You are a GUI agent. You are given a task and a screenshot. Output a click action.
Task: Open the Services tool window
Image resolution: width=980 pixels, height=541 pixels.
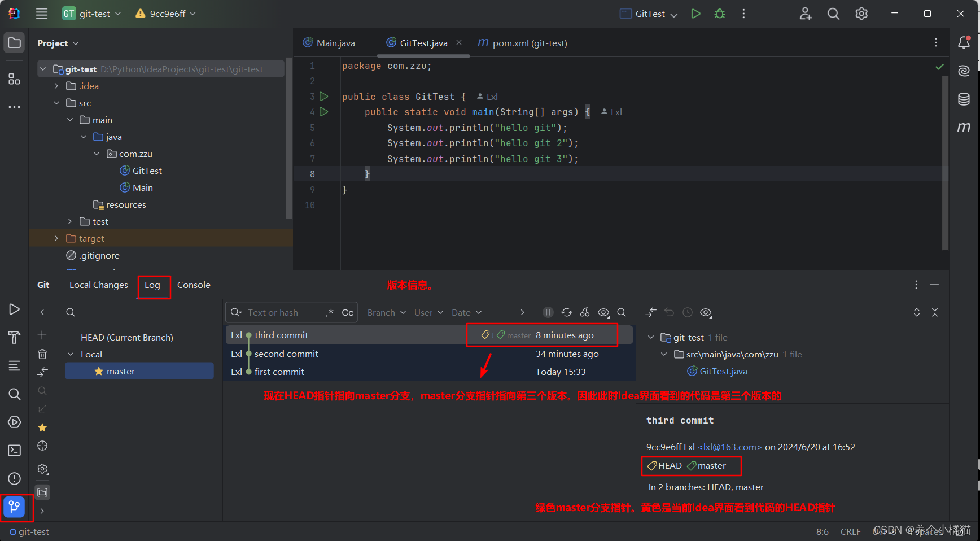click(14, 422)
